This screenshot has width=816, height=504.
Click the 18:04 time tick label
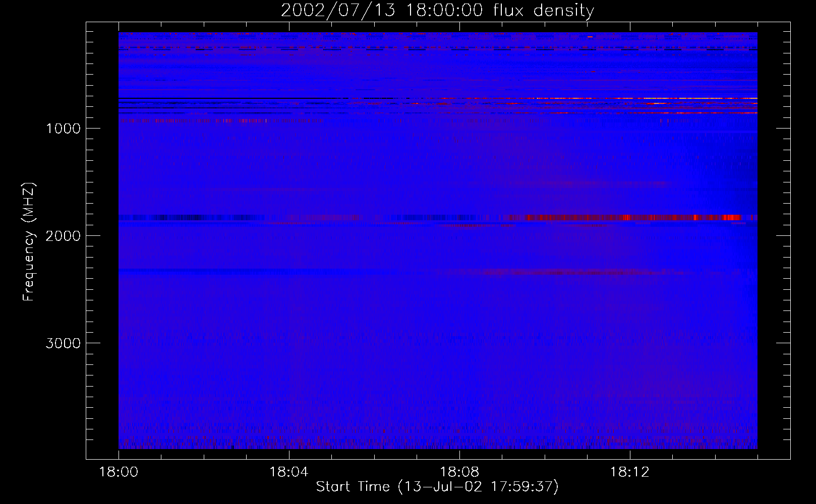click(x=289, y=472)
